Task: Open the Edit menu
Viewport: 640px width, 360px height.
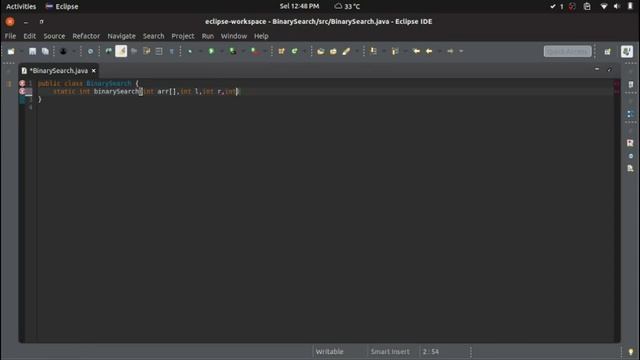Action: coord(29,36)
